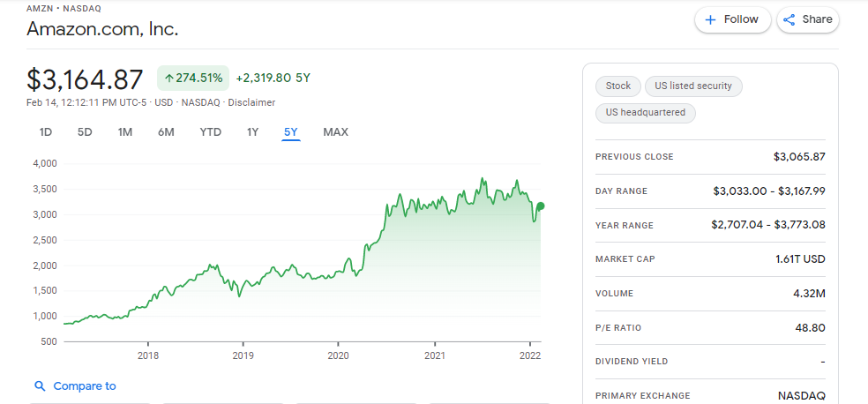
Task: Select the active 5Y range tab
Action: click(x=290, y=132)
